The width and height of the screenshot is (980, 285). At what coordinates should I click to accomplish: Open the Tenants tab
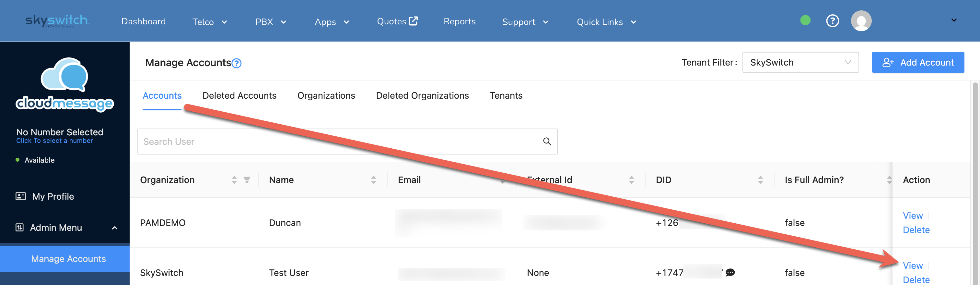point(506,96)
